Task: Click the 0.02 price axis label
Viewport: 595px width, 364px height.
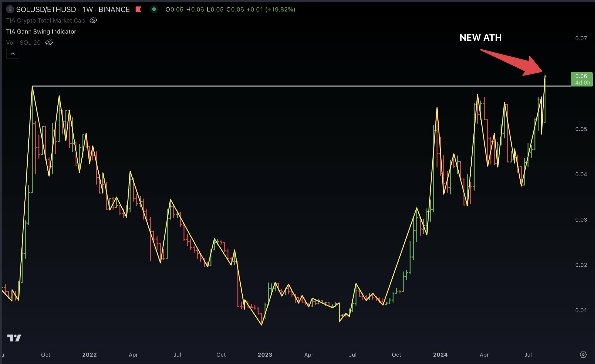Action: tap(581, 265)
